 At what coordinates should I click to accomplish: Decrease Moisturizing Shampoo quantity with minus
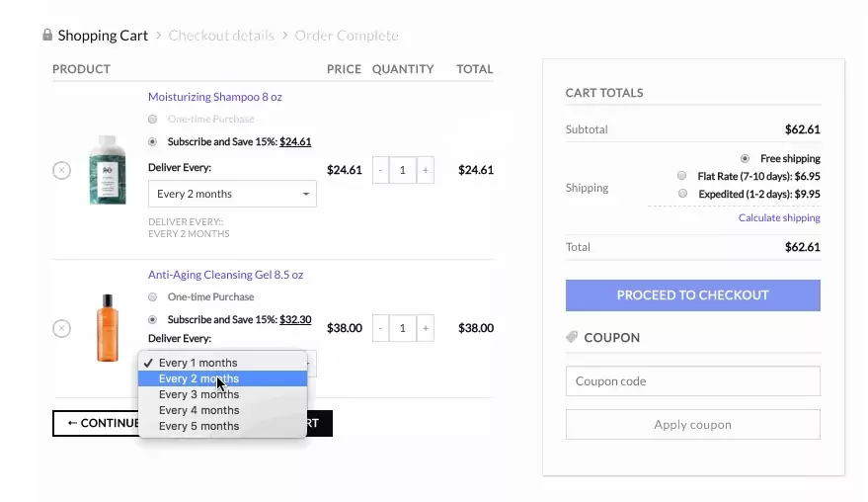click(380, 170)
